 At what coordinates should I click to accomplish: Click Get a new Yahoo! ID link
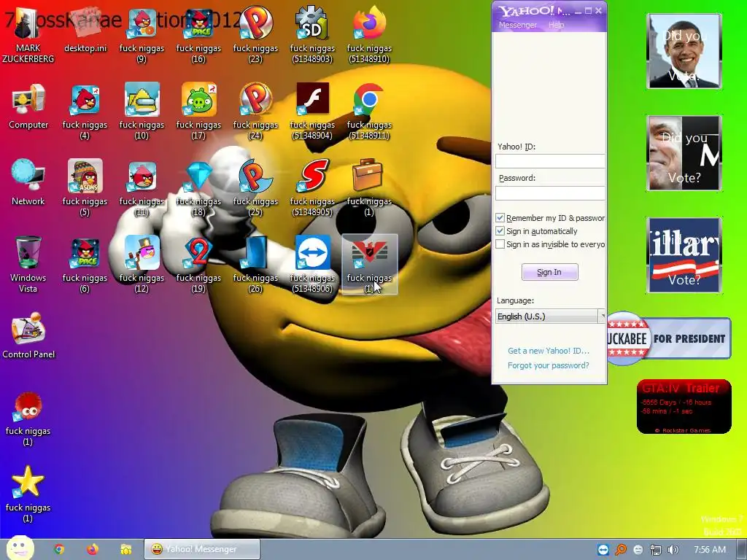pyautogui.click(x=549, y=351)
